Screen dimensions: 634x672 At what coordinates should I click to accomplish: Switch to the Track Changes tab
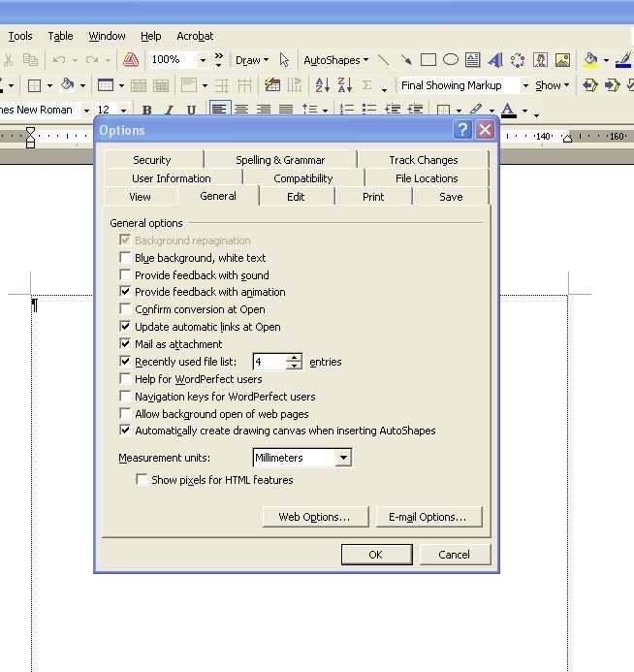[x=423, y=160]
